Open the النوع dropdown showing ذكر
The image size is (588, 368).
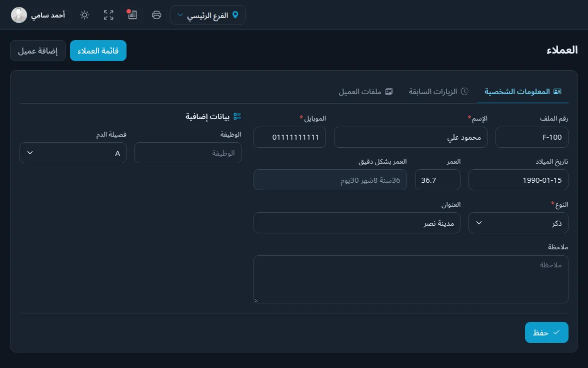[x=518, y=223]
